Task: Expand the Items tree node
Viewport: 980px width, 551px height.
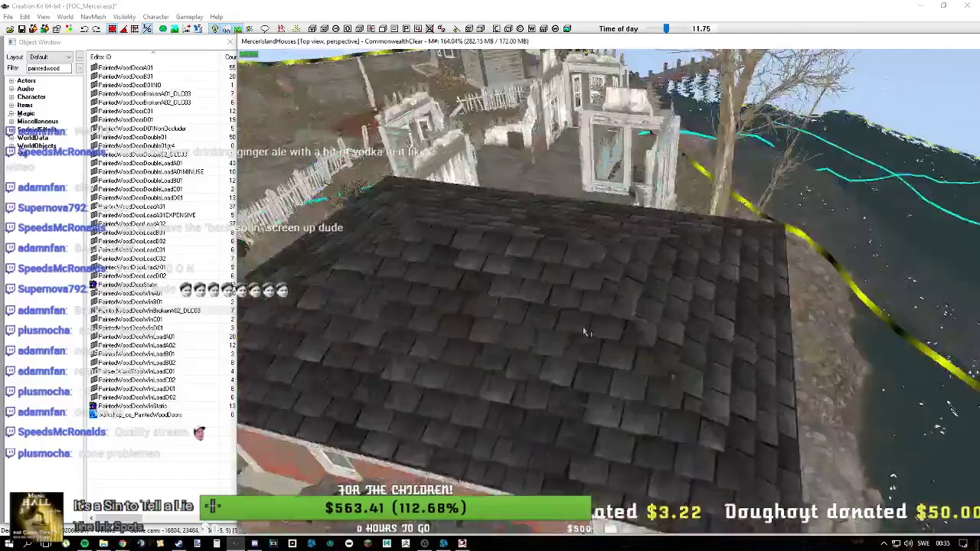Action: point(11,105)
